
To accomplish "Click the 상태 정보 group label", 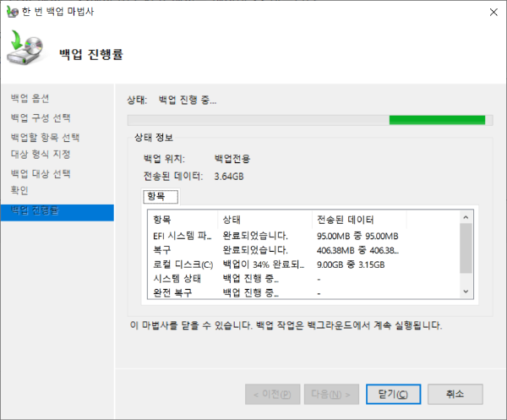I will tap(154, 138).
